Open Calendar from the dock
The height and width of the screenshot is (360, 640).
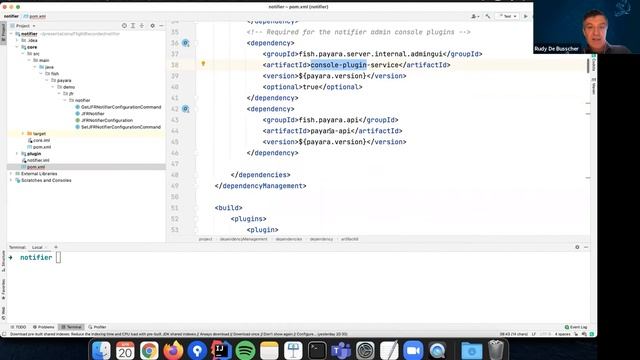(x=125, y=350)
